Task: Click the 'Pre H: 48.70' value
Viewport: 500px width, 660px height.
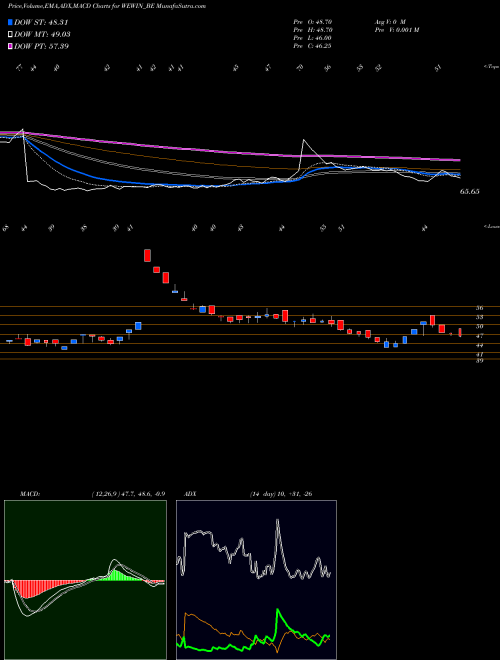Action: pos(313,30)
